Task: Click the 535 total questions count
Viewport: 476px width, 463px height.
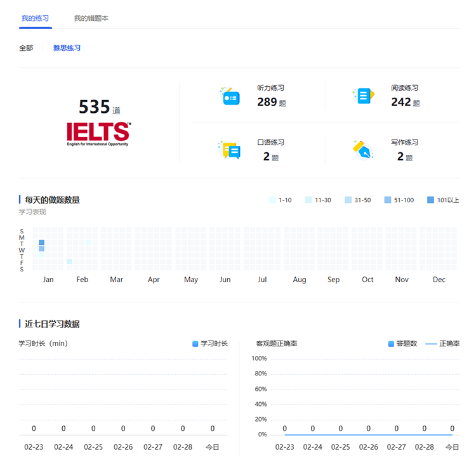Action: [x=95, y=107]
